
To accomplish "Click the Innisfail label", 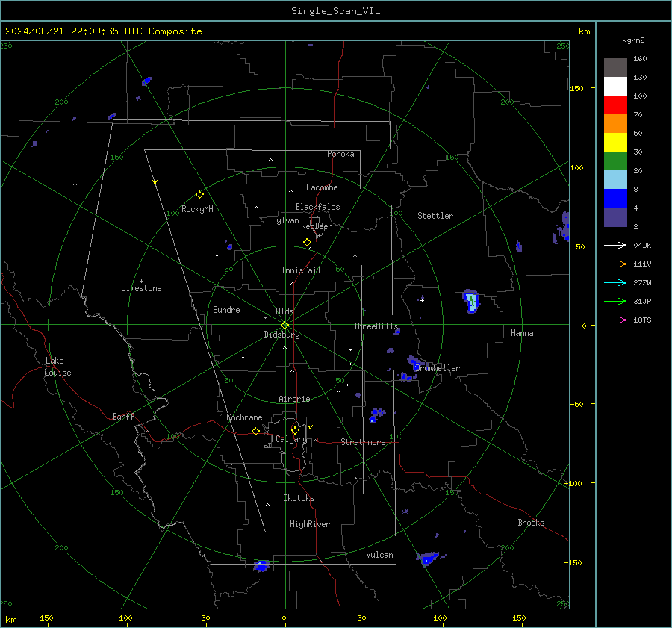I will 301,270.
